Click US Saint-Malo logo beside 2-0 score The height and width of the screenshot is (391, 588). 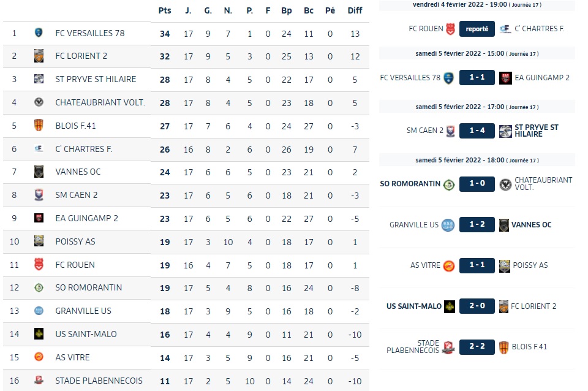click(449, 306)
